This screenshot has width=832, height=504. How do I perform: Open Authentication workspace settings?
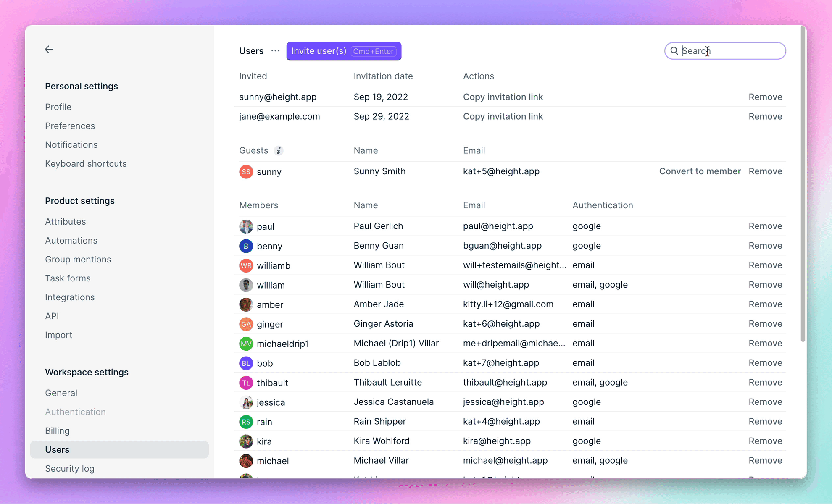click(75, 412)
